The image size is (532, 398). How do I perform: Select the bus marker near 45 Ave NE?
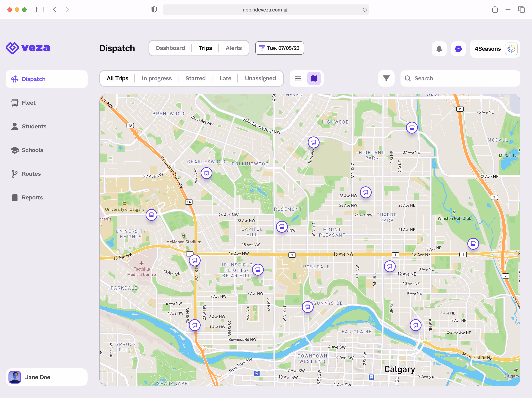tap(412, 128)
